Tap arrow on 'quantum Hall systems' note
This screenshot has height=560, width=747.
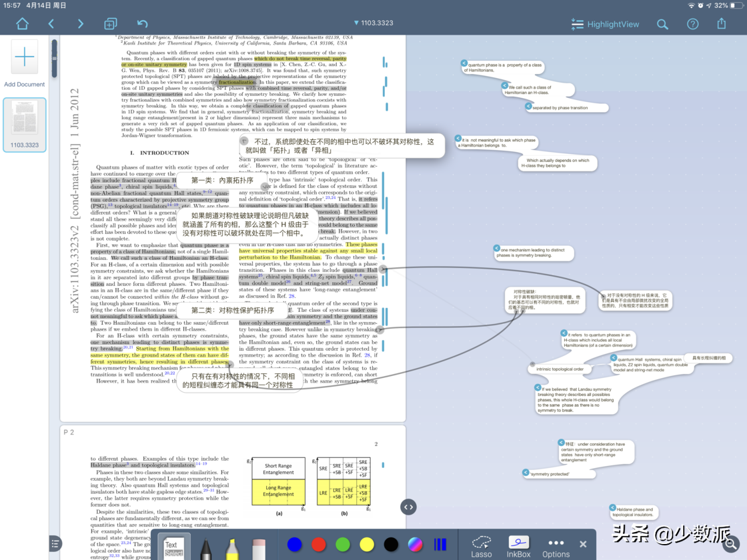[x=614, y=357]
